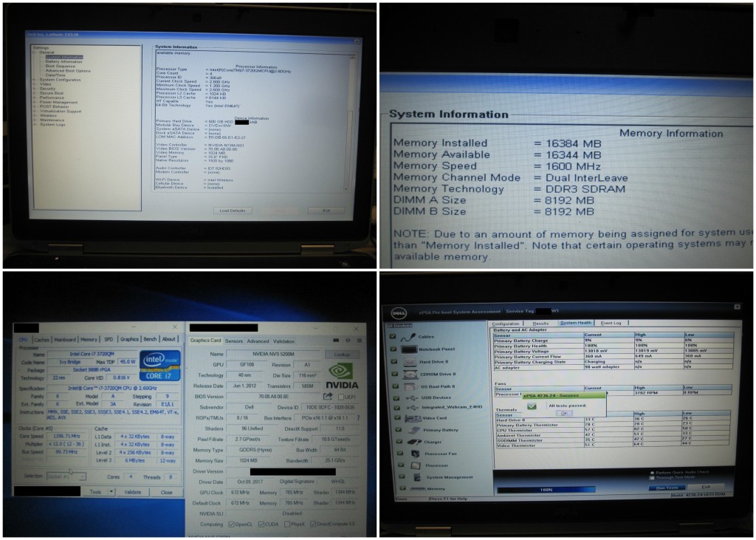Switch to the Mainboard tab in CPU-Z
Image resolution: width=756 pixels, height=540 pixels.
(x=65, y=340)
